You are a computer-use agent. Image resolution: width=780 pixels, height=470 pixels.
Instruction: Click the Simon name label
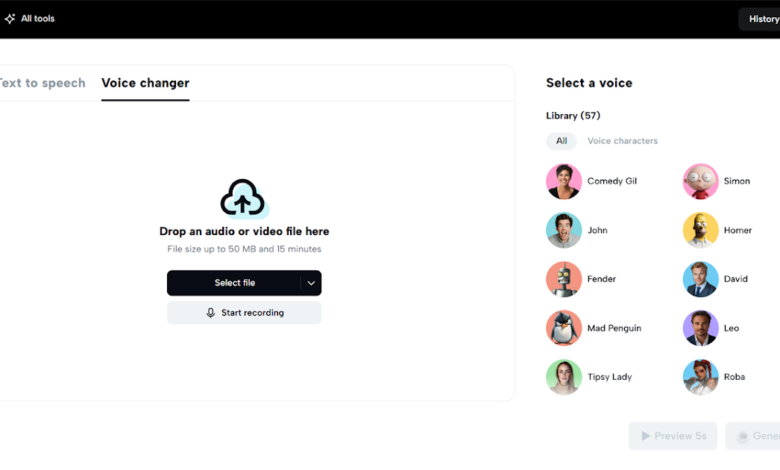tap(737, 182)
